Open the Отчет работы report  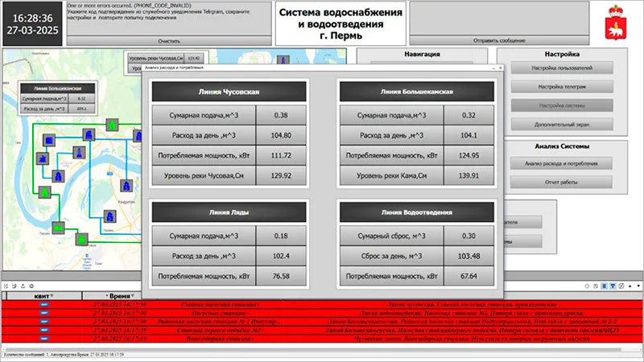562,182
